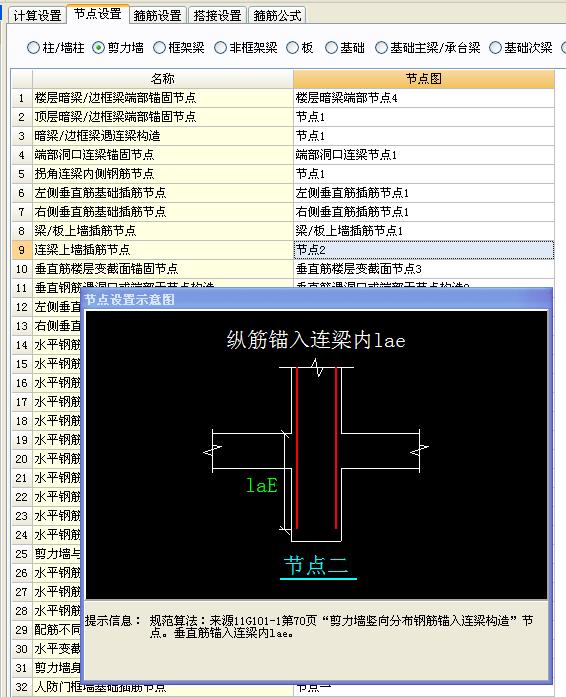Open the 箍筋设置 tab
The image size is (566, 697).
[157, 16]
